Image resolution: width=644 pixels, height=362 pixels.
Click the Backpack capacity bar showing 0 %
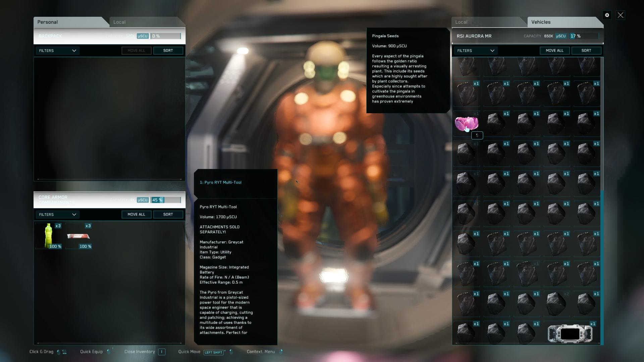[166, 36]
